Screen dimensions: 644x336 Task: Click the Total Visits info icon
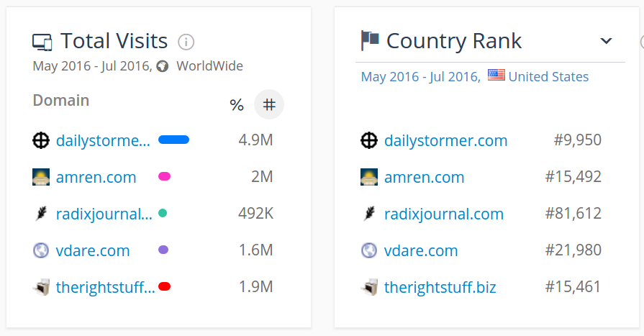click(186, 42)
